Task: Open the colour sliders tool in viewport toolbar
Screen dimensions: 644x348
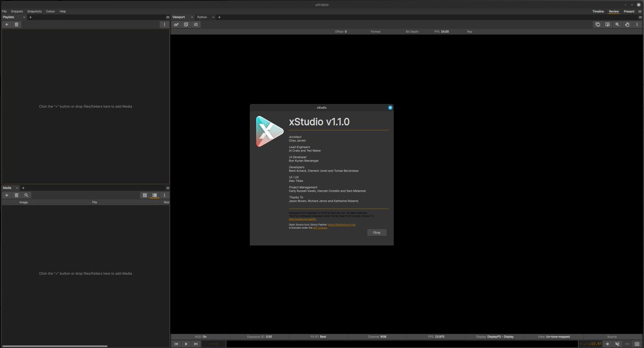Action: 196,25
